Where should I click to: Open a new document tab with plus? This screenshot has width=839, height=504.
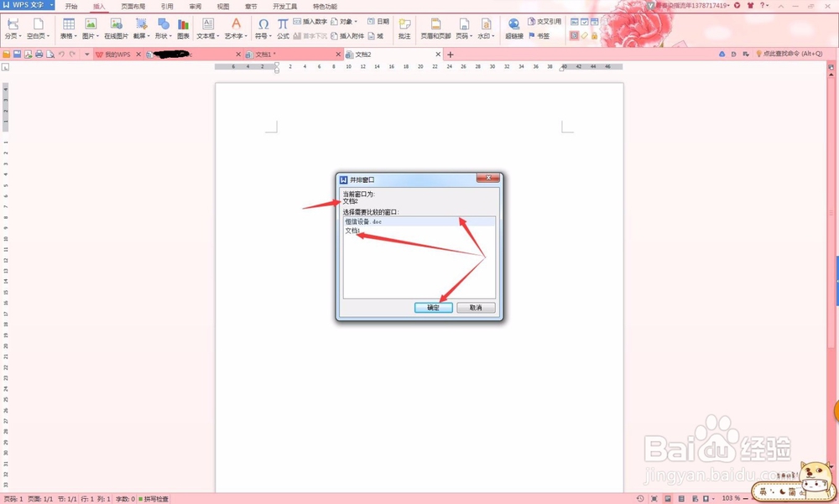[x=450, y=55]
